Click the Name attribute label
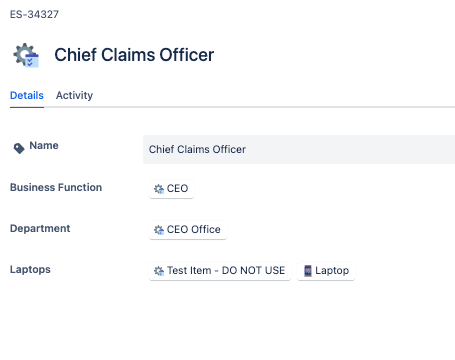The image size is (455, 360). 44,145
